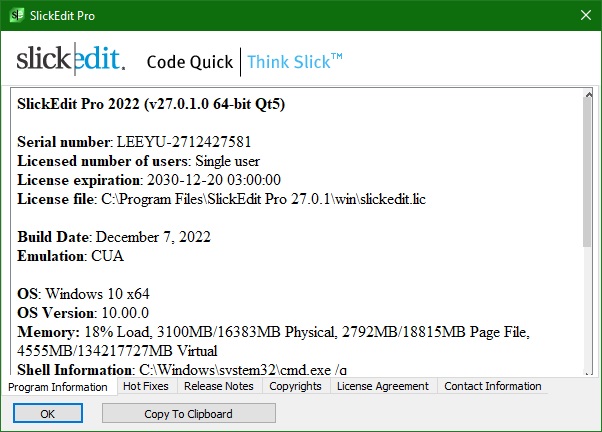Click the scrollbar up arrow
Image resolution: width=602 pixels, height=432 pixels.
[588, 94]
